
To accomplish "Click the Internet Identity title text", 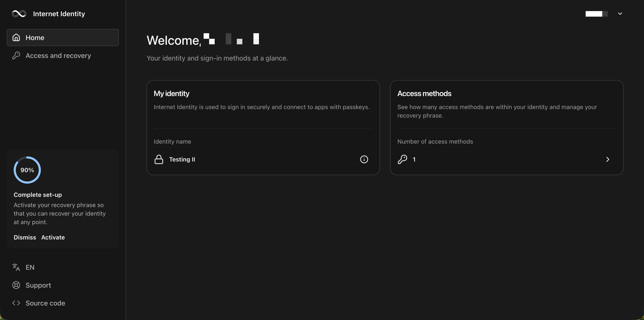I will pos(59,14).
